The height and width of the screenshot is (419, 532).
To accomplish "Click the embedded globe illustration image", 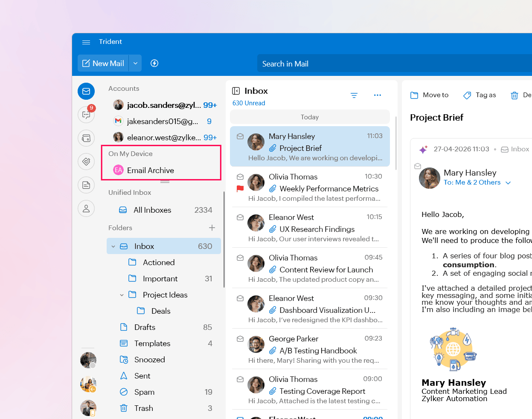I will (453, 349).
